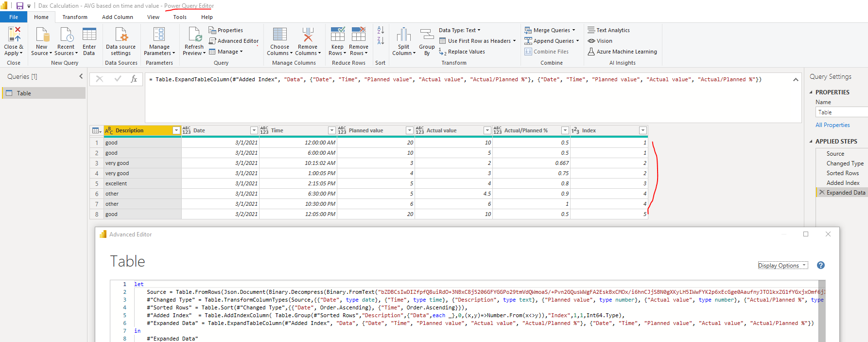868x342 pixels.
Task: Open the Advanced Editor help icon
Action: coord(821,265)
